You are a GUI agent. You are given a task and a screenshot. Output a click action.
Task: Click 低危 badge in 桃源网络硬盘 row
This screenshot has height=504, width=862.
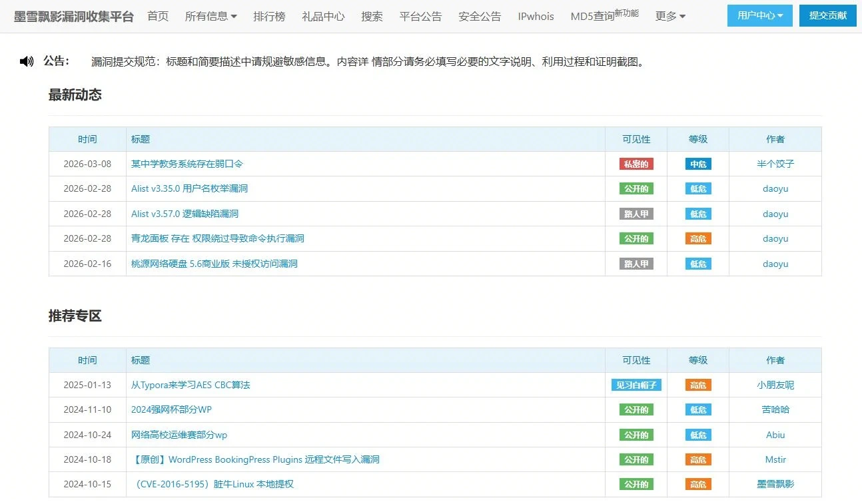pyautogui.click(x=697, y=264)
